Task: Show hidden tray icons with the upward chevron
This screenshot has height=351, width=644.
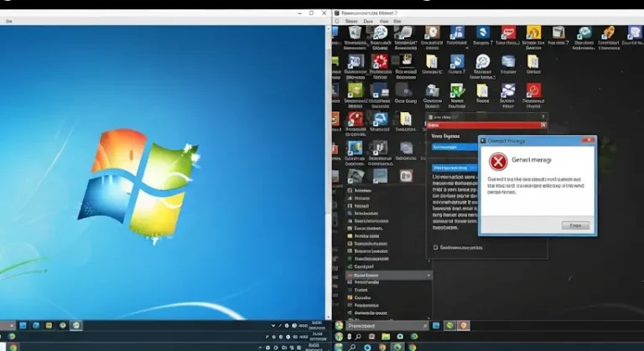Action: 260,348
